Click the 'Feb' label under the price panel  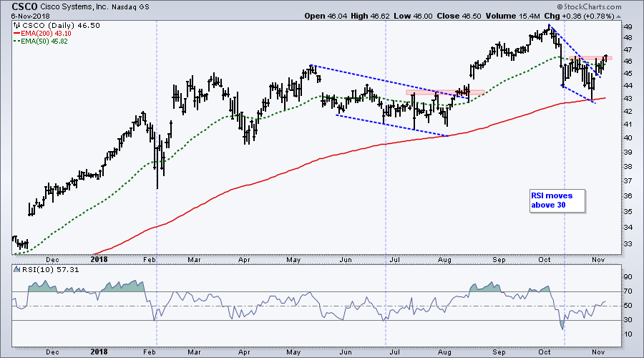click(150, 260)
